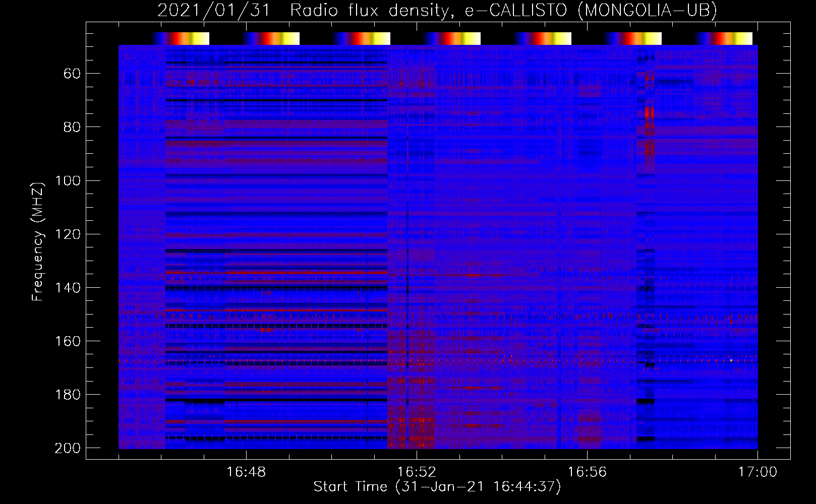Click the 17:00 time tick label
The height and width of the screenshot is (504, 816).
757,472
